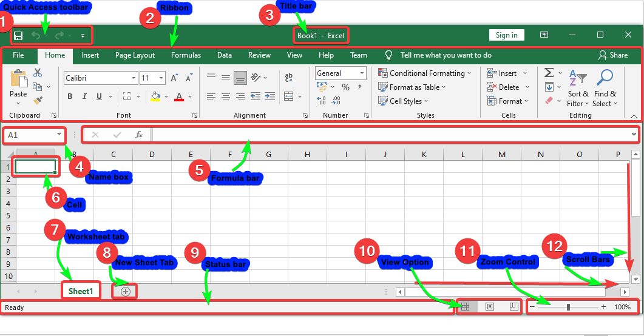Click Delete cells button
Viewport: 644px width, 336px height.
point(503,87)
